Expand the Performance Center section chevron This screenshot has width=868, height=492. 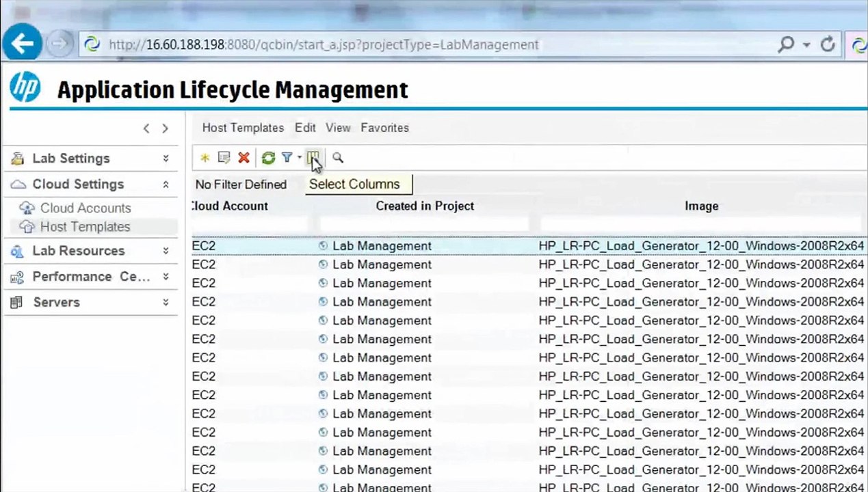point(166,277)
